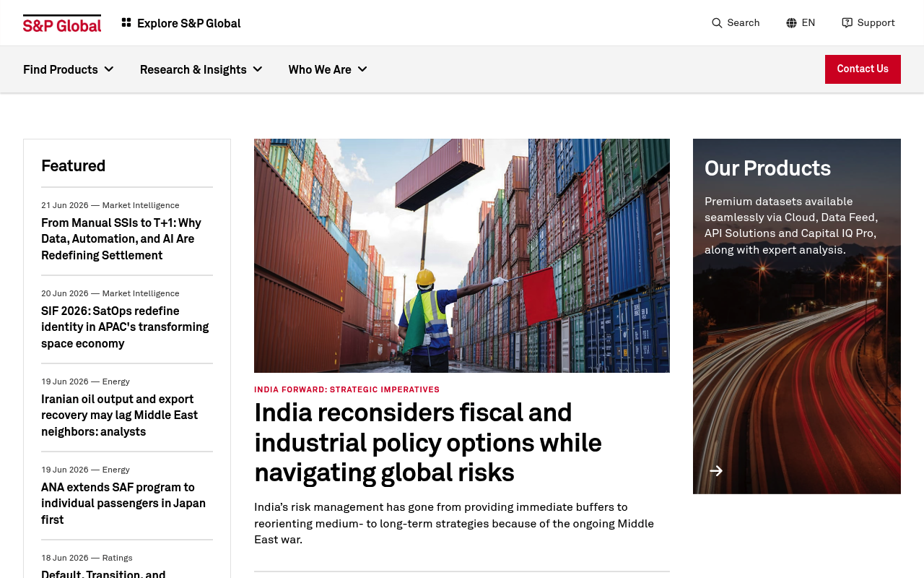The width and height of the screenshot is (924, 578).
Task: Click India Forward: Strategic Imperatives label
Action: 346,390
